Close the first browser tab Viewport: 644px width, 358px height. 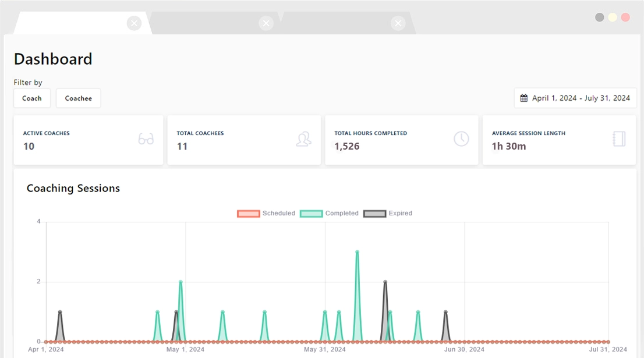(134, 23)
